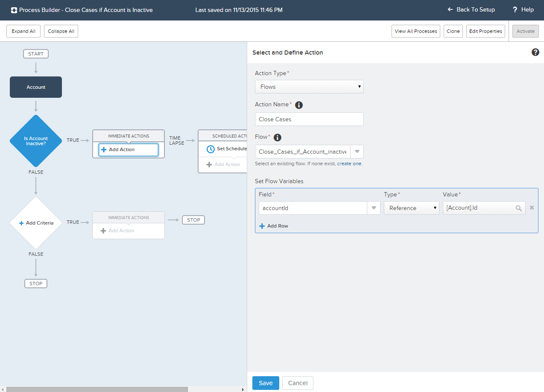This screenshot has height=392, width=544.
Task: Click Expand All button
Action: (x=23, y=31)
